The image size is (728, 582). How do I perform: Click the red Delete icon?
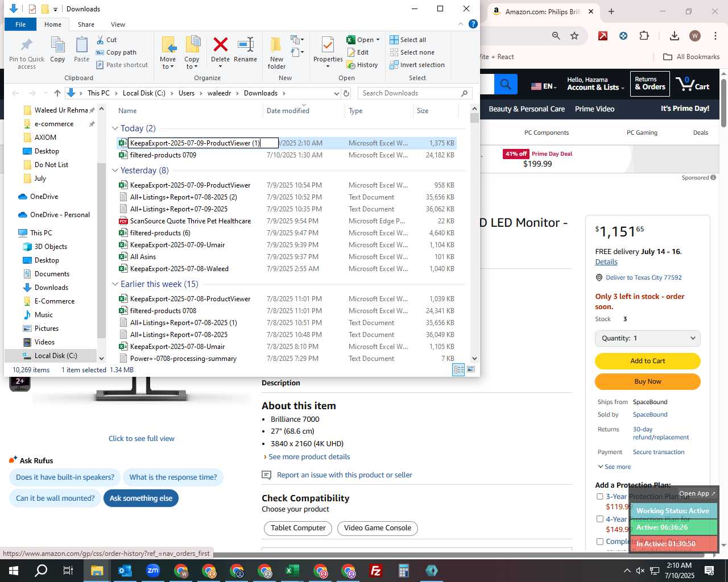tap(220, 44)
